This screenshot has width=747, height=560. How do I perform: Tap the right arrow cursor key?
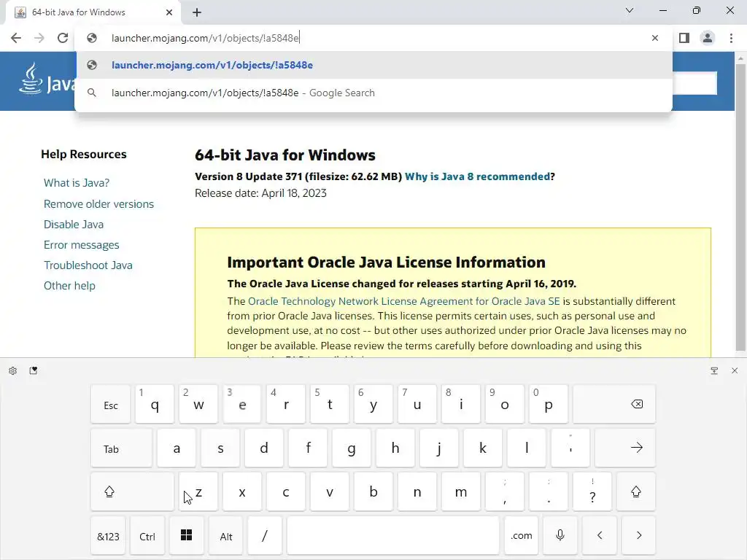click(x=639, y=535)
